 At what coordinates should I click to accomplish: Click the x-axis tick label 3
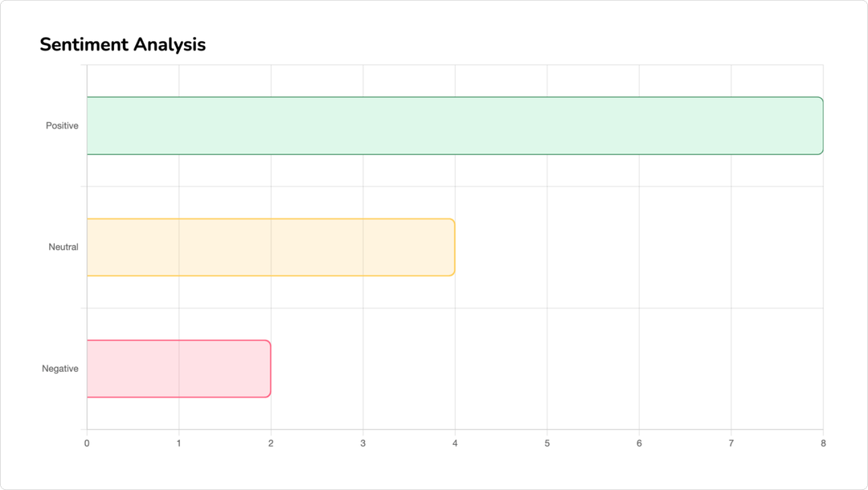363,443
